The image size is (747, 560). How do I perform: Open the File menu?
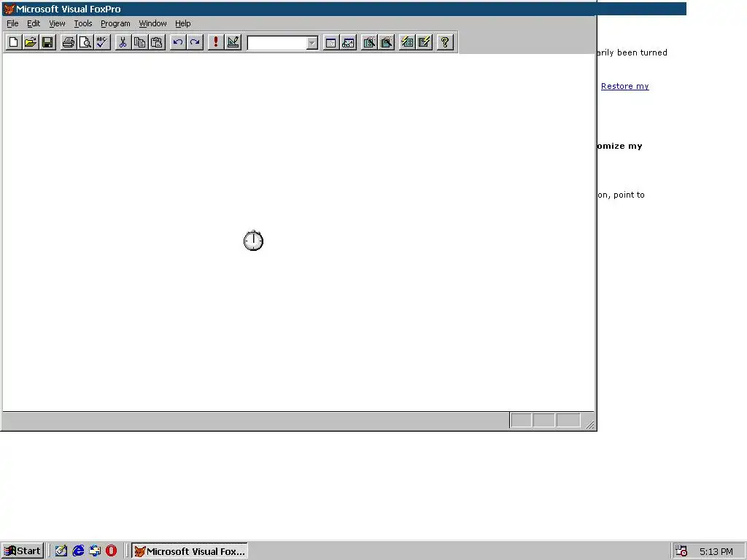click(12, 23)
